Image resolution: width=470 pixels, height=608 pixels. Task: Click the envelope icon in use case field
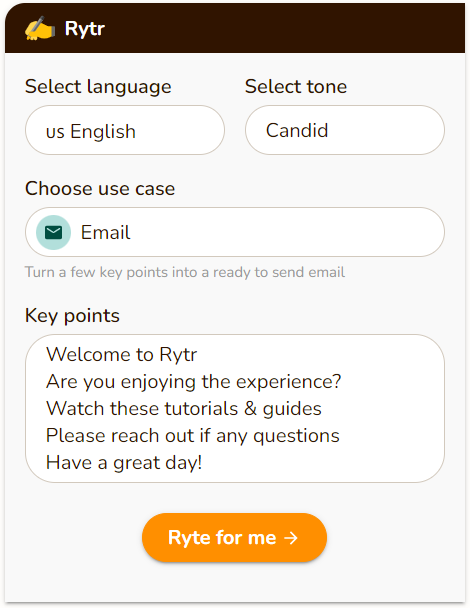pos(54,233)
